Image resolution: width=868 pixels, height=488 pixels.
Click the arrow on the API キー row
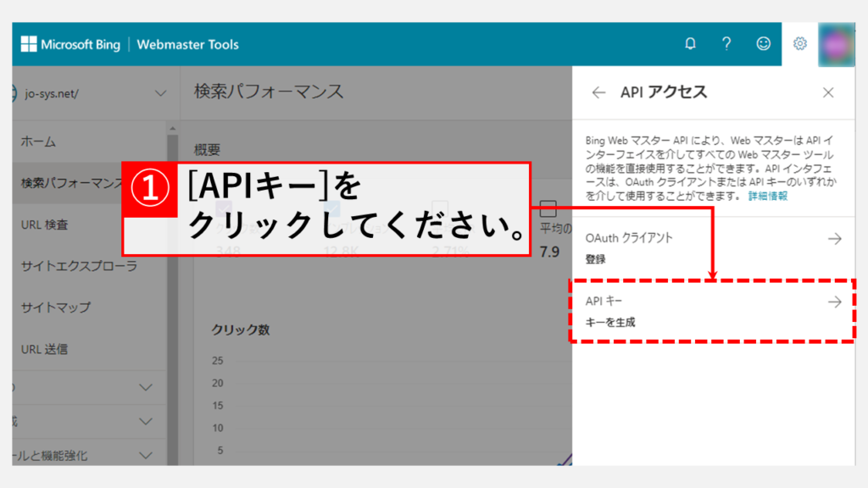[x=834, y=302]
